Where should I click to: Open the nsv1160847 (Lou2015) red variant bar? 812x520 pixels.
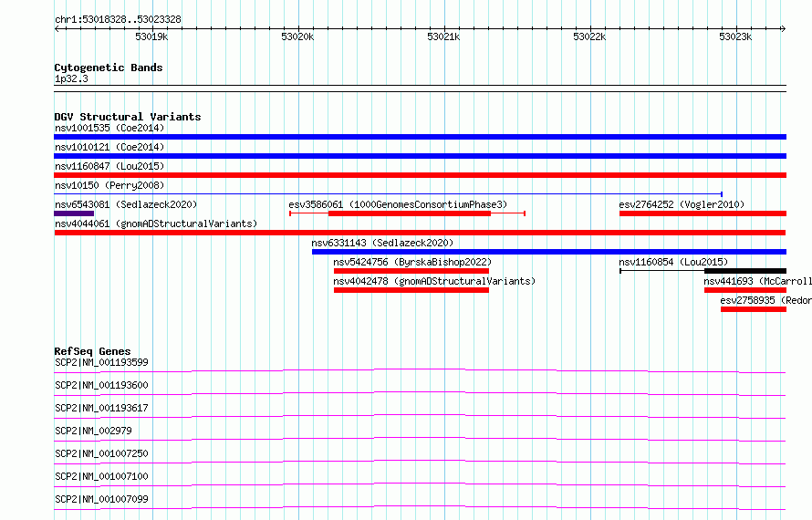pyautogui.click(x=420, y=175)
